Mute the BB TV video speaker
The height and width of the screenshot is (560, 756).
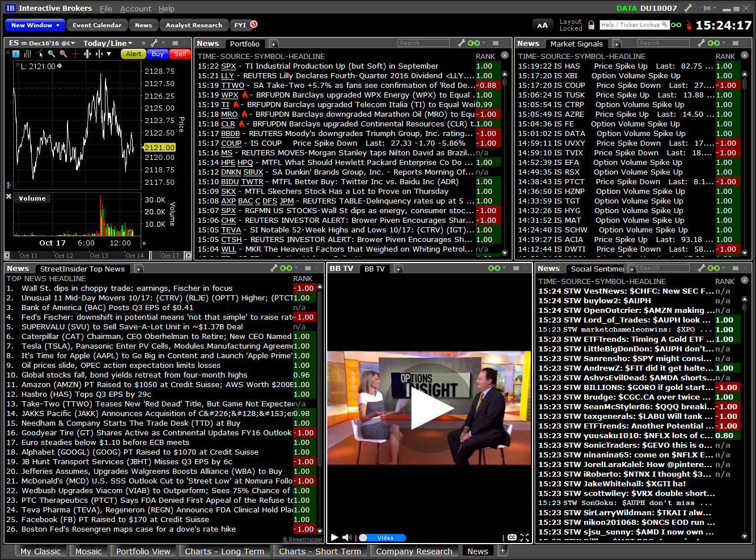[347, 537]
